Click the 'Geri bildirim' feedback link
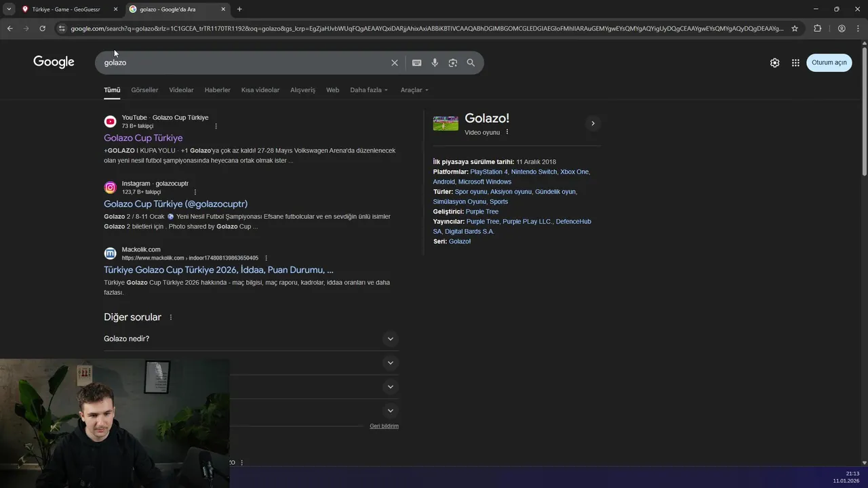Screen dimensions: 868x488 coord(384,426)
